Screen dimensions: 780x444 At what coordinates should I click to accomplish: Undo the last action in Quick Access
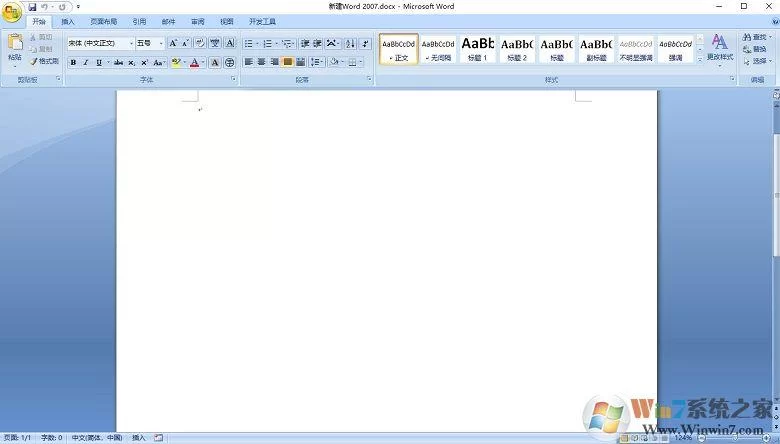coord(45,7)
